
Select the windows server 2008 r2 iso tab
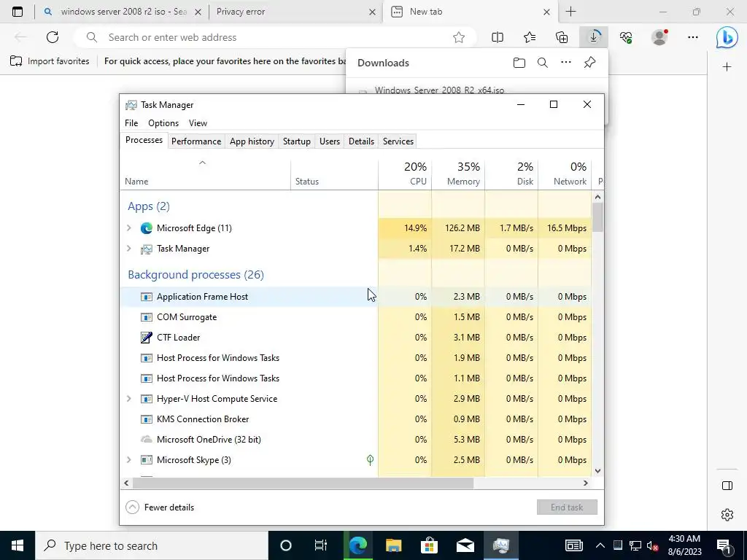coord(123,12)
